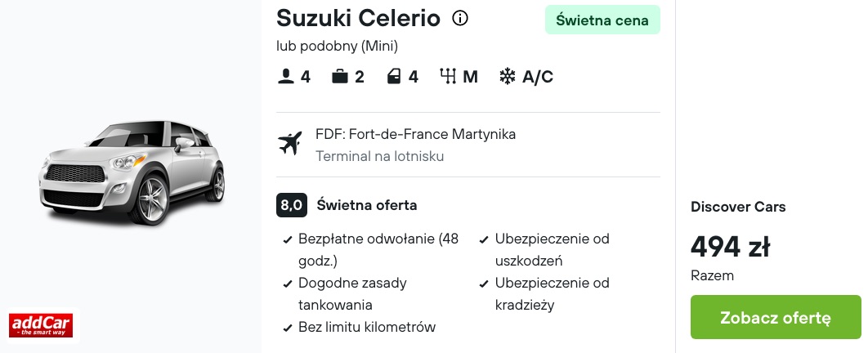868x353 pixels.
Task: Click Ubezpieczenie od kradzieży feature
Action: coord(546,294)
